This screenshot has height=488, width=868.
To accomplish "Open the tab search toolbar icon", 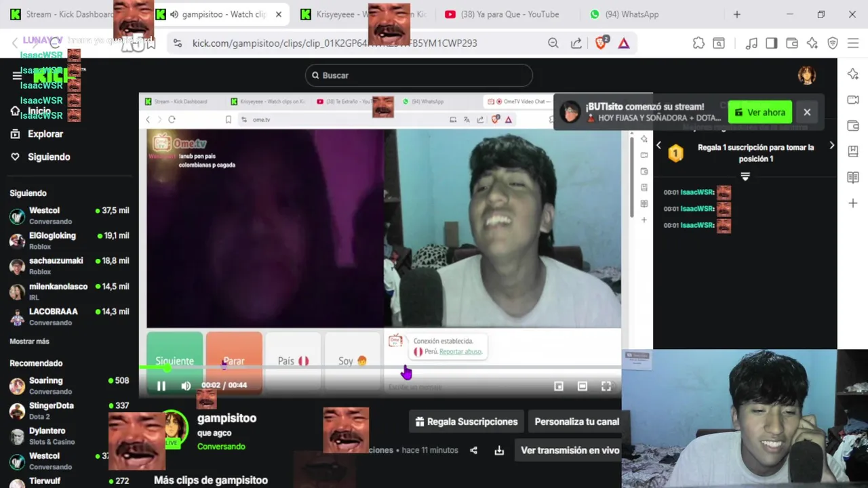I will click(719, 43).
